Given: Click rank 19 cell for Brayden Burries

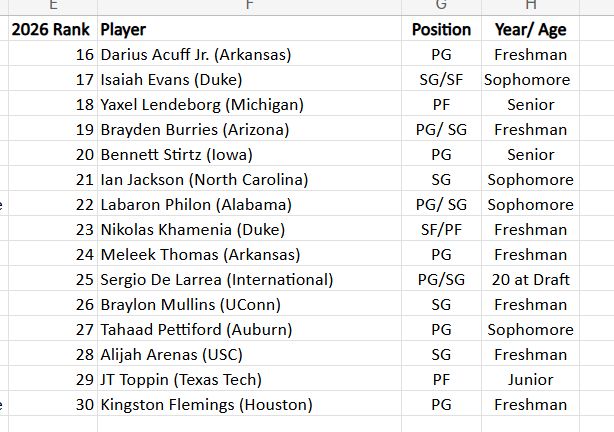Looking at the screenshot, I should pos(53,129).
